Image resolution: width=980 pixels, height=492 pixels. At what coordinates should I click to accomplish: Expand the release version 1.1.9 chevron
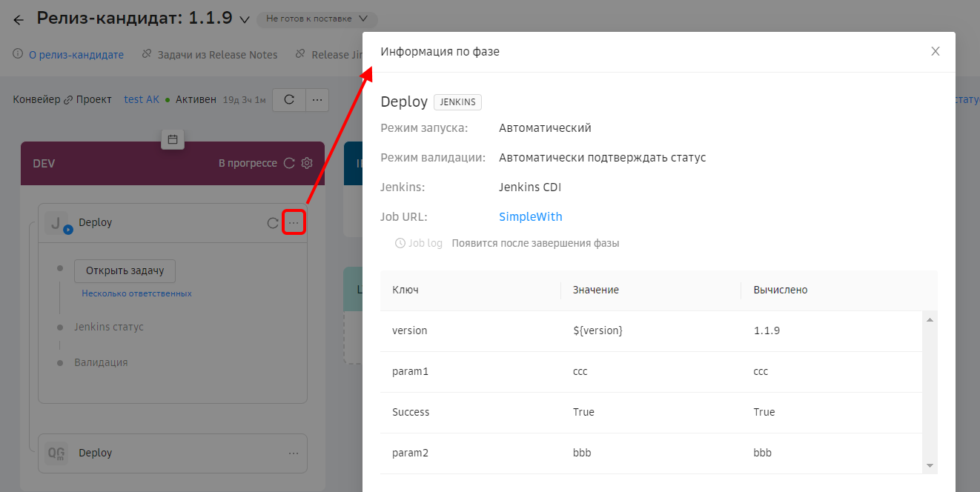[245, 20]
